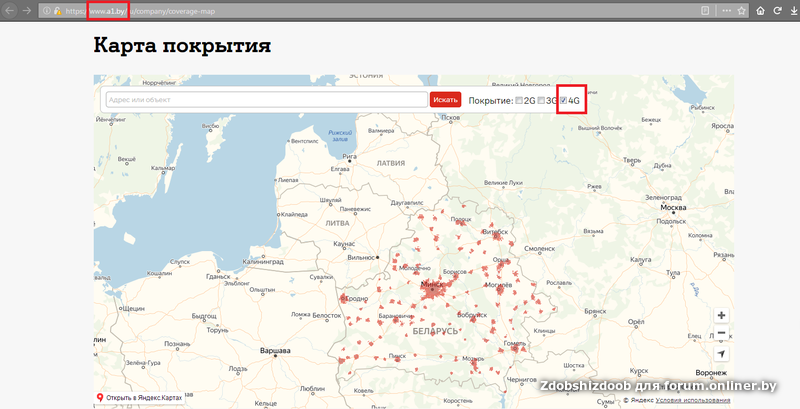Click the Варшава city label on map
800x409 pixels.
pyautogui.click(x=275, y=350)
